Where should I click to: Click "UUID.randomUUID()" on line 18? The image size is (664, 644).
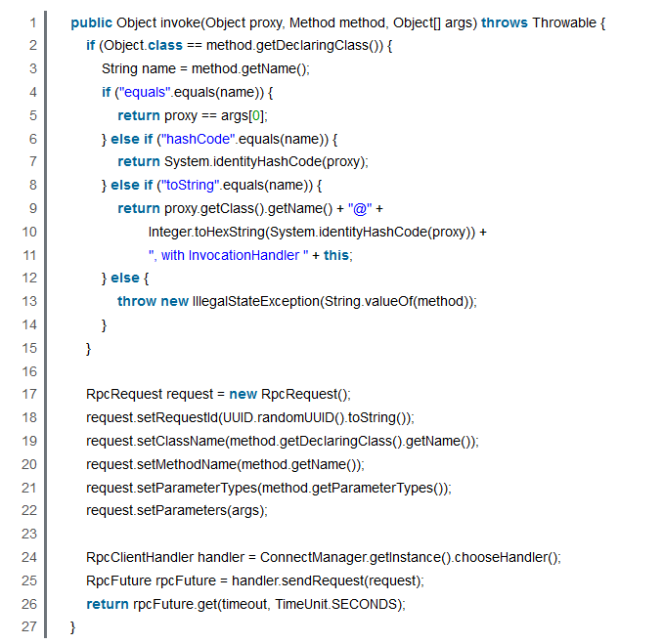click(x=284, y=417)
